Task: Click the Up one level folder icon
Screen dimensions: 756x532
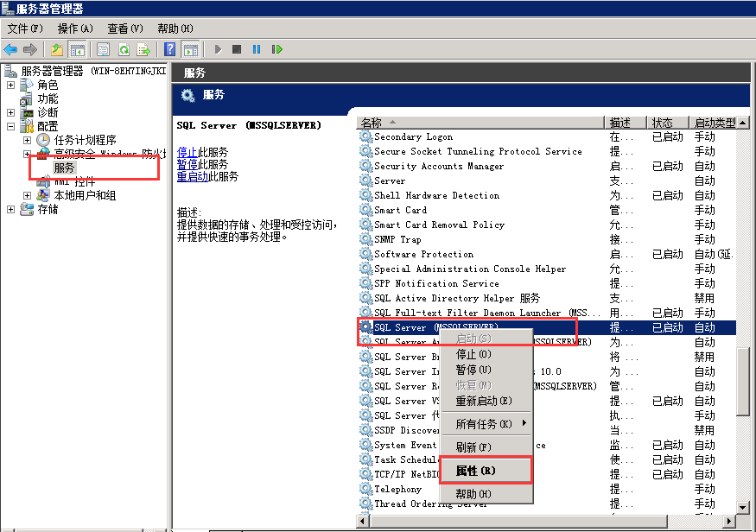Action: [x=57, y=49]
